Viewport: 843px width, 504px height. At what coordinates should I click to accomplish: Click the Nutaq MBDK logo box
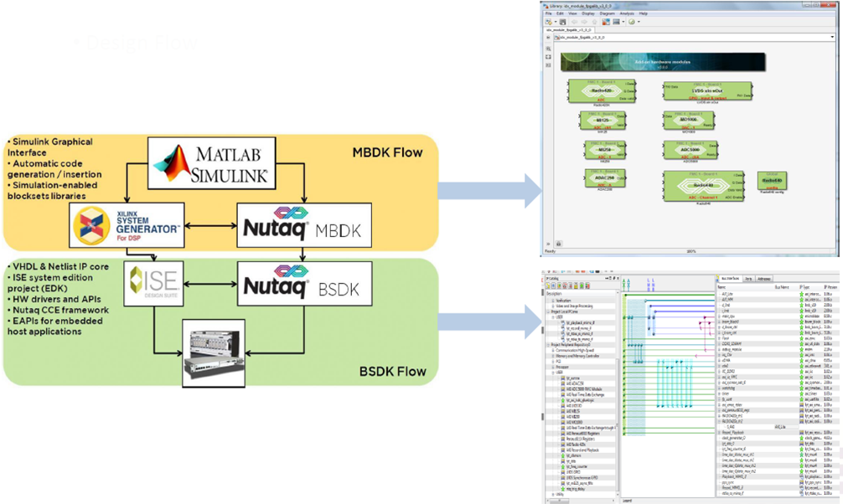(x=304, y=225)
